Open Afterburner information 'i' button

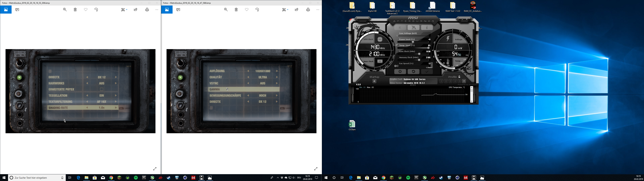tap(427, 27)
